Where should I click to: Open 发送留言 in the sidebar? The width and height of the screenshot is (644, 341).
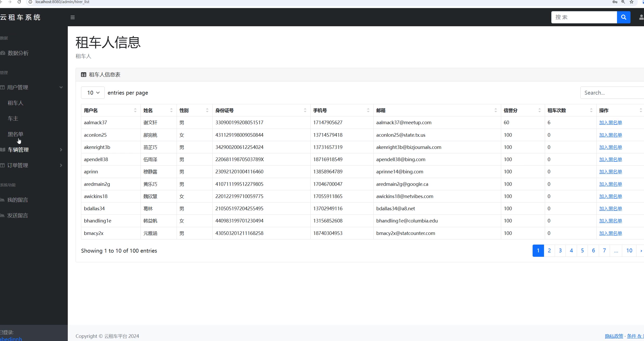click(x=18, y=215)
